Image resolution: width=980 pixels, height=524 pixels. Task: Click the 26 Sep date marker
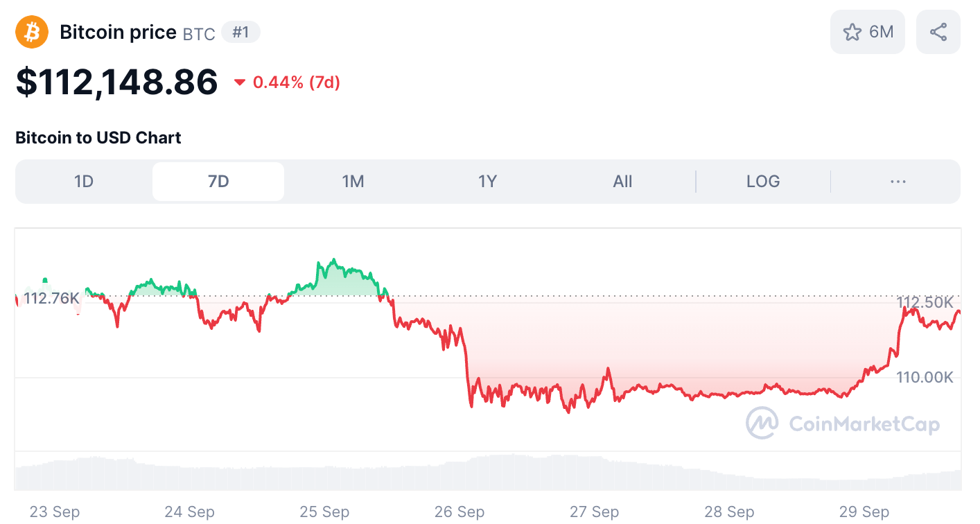(x=460, y=512)
